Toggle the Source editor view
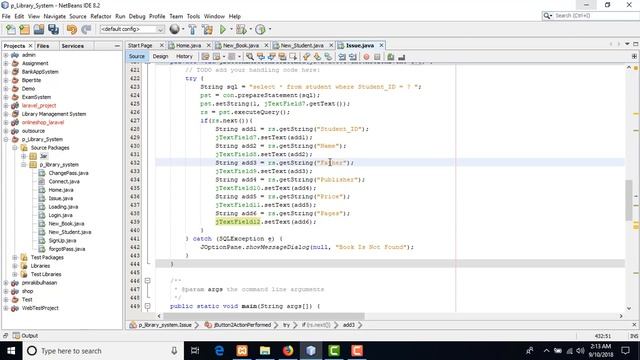This screenshot has height=360, width=640. point(137,56)
